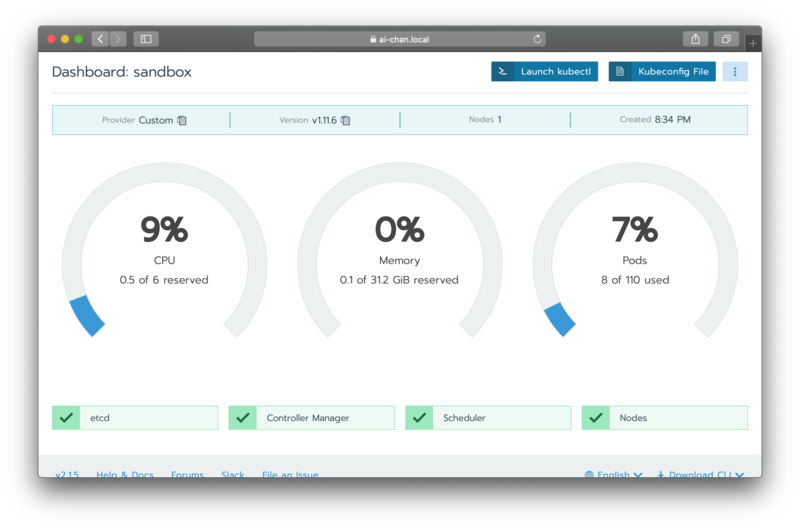Click the Kubeconfig File document icon
The height and width of the screenshot is (528, 800).
click(620, 72)
